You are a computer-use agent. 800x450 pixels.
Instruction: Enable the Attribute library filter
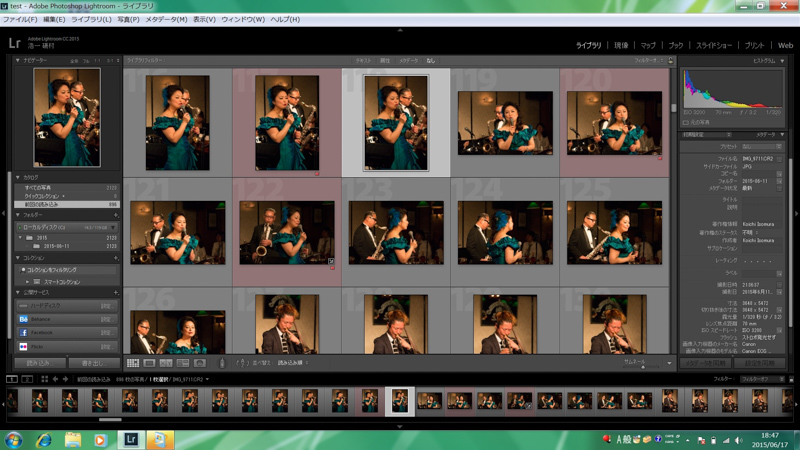[385, 61]
